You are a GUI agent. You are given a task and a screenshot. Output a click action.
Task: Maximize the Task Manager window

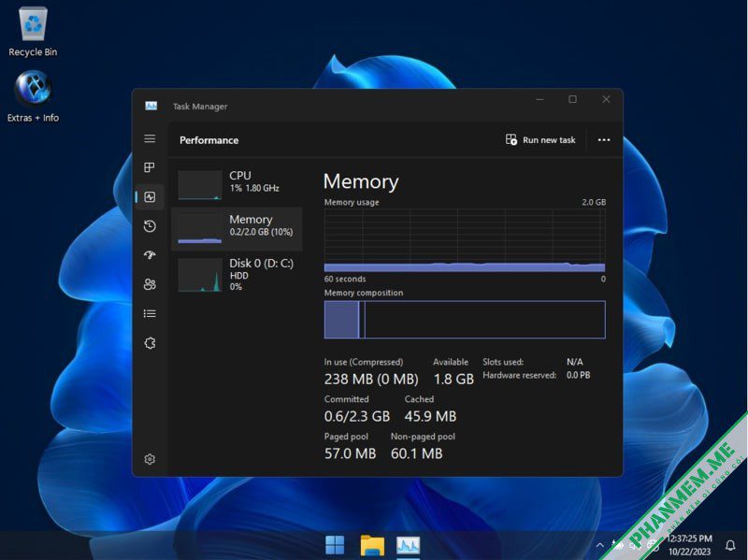pyautogui.click(x=572, y=99)
